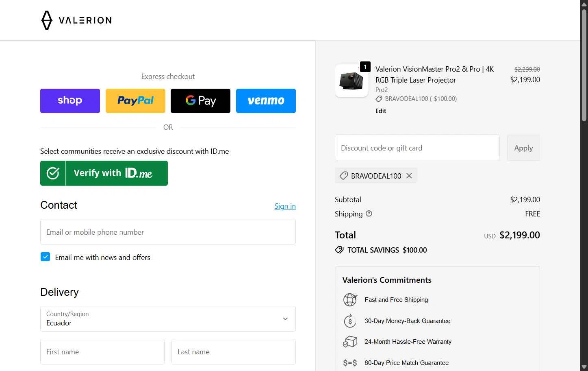Click the $2,199.00 total amount

(520, 235)
